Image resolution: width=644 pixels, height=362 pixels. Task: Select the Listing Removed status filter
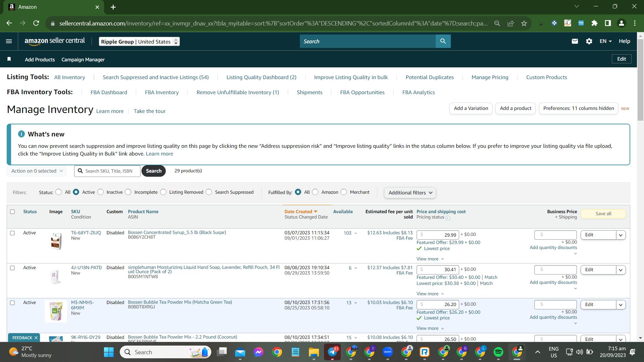(x=163, y=192)
